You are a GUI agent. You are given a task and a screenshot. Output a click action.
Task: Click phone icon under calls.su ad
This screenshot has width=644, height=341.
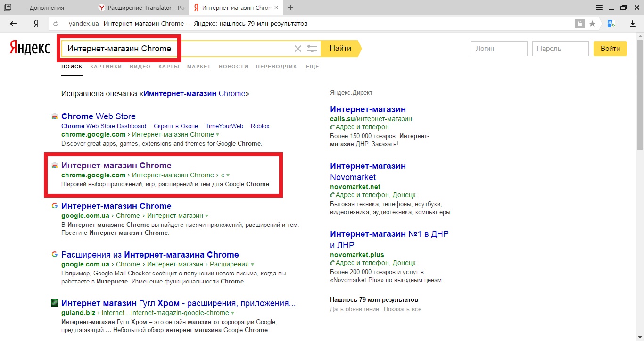[x=332, y=127]
